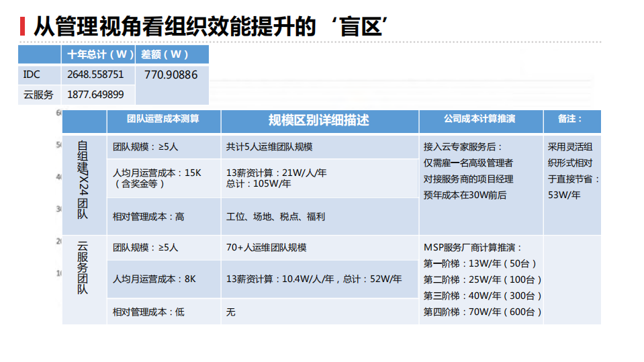Click the text 采用灵活组 in the remarks column
This screenshot has width=644, height=362.
570,147
